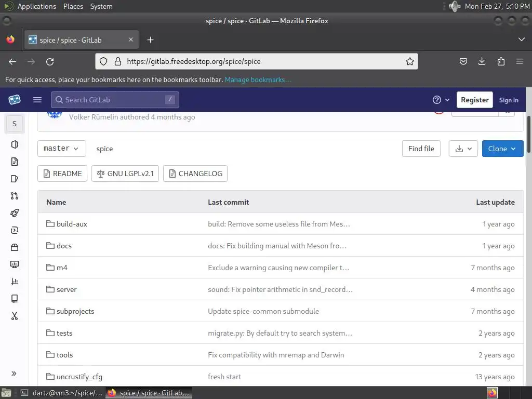Open the README button
The width and height of the screenshot is (532, 399).
pyautogui.click(x=62, y=174)
